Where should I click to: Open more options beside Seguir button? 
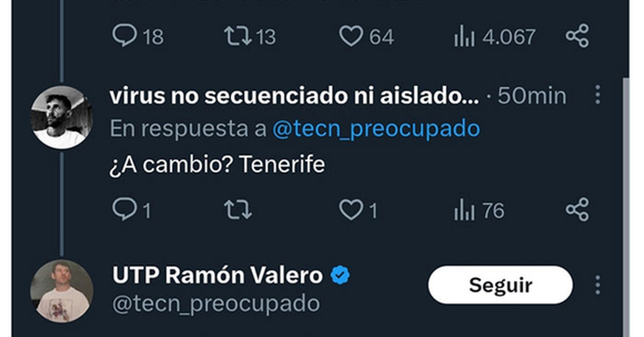coord(598,285)
